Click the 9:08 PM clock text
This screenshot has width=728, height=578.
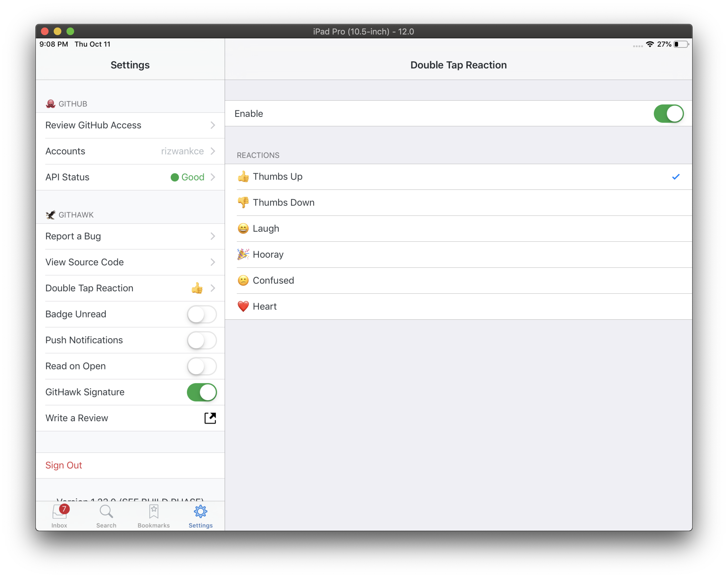(x=54, y=44)
